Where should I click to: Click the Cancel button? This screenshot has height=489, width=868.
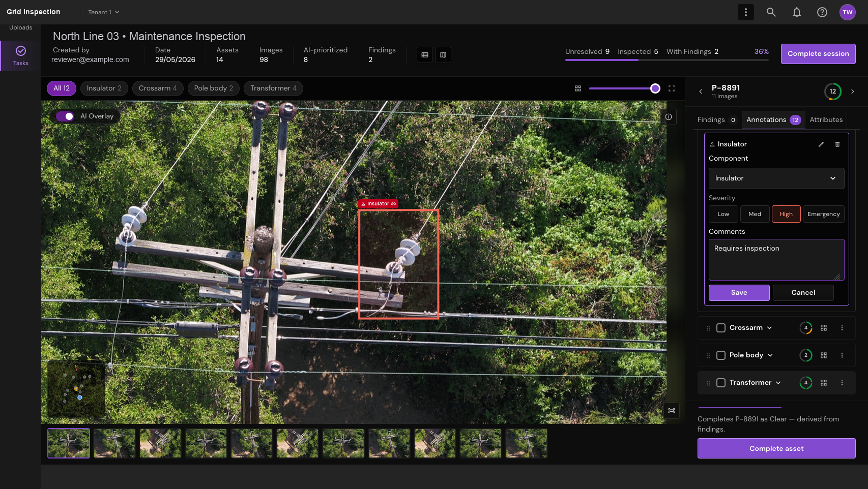[x=803, y=293]
